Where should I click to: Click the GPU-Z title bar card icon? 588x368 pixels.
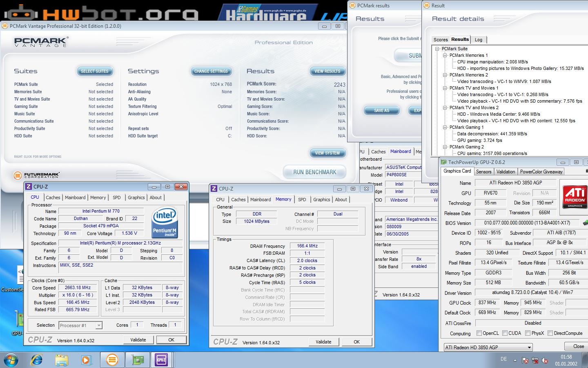pos(444,162)
